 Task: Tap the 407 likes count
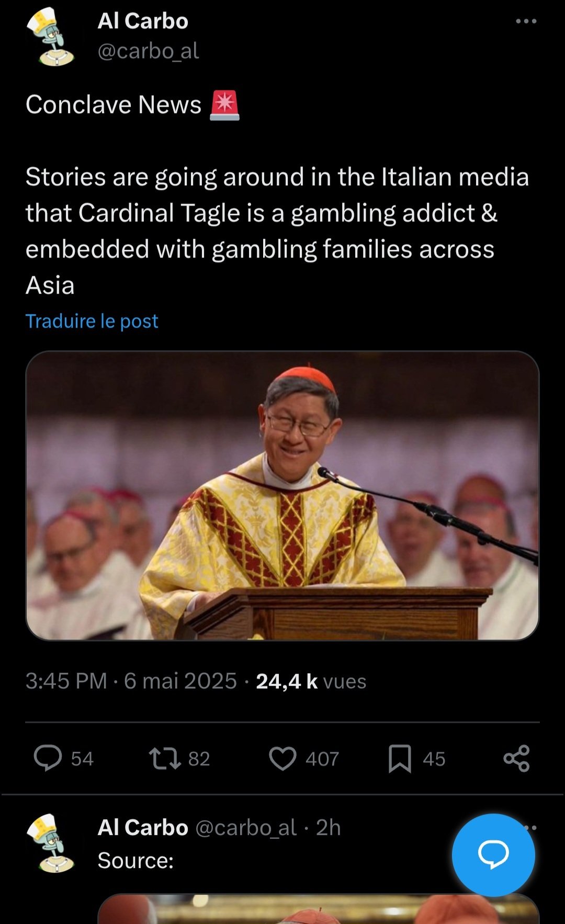tap(322, 759)
